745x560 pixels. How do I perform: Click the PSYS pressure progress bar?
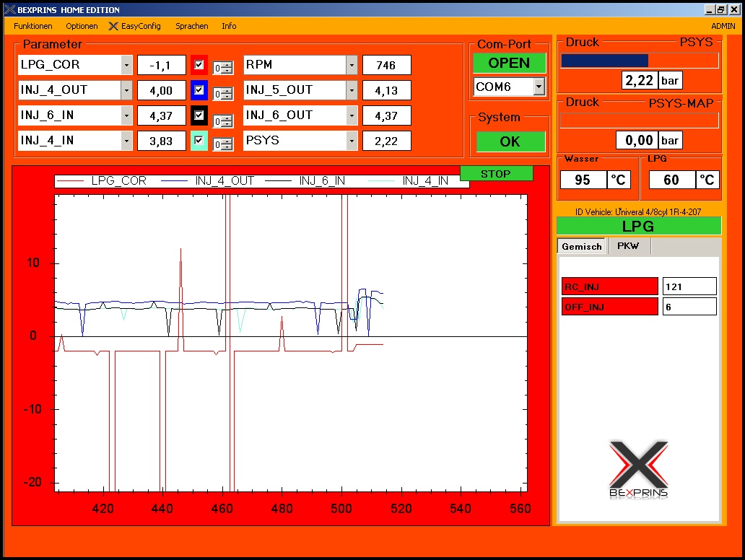[x=640, y=61]
